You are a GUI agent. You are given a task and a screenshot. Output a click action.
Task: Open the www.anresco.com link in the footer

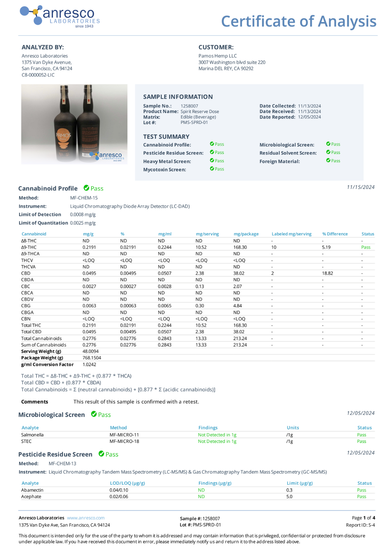86,518
